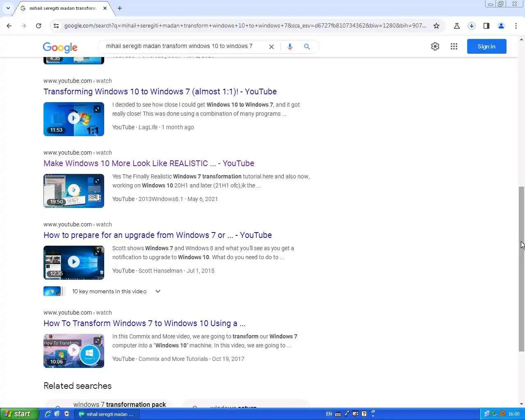
Task: Open the Windows start button
Action: 19,414
